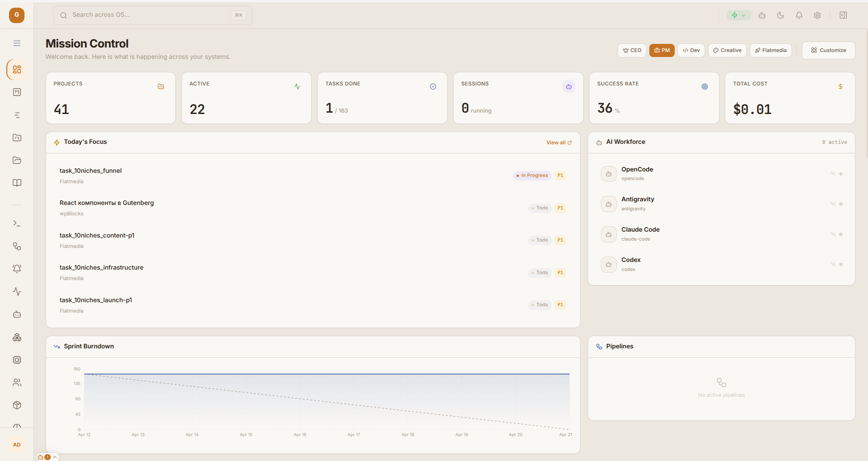Switch to the Dev view tab

[x=691, y=50]
